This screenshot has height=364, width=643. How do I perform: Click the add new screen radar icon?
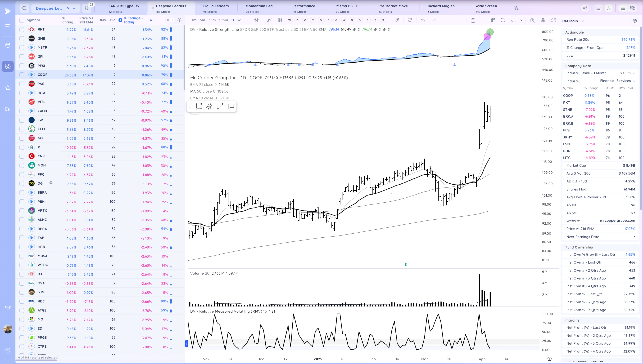516,8
